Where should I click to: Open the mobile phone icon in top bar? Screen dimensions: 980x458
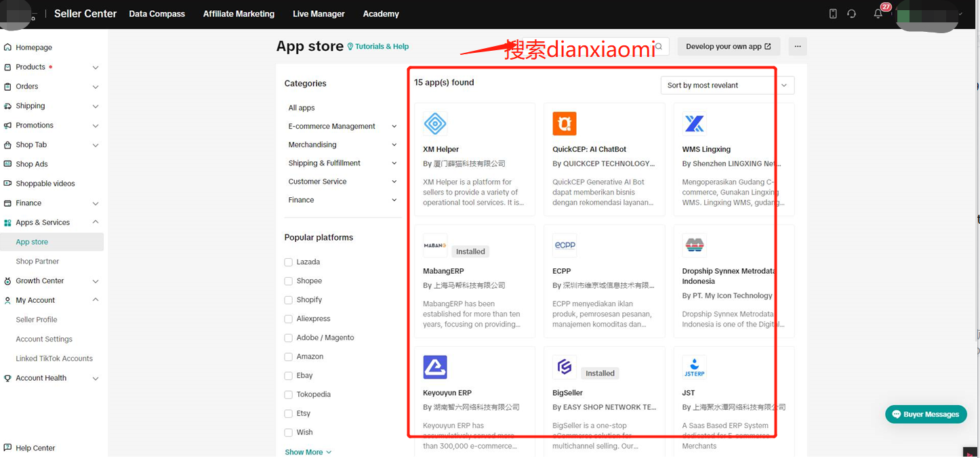(x=833, y=14)
